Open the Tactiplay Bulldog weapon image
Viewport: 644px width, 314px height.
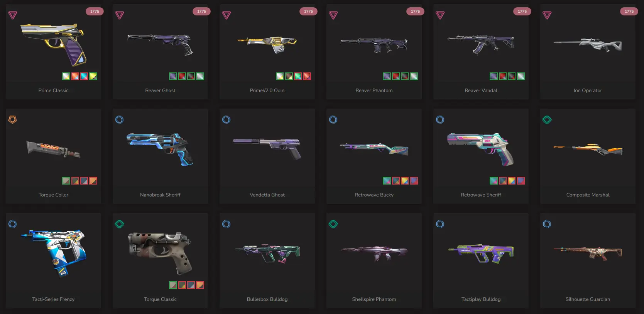point(481,254)
